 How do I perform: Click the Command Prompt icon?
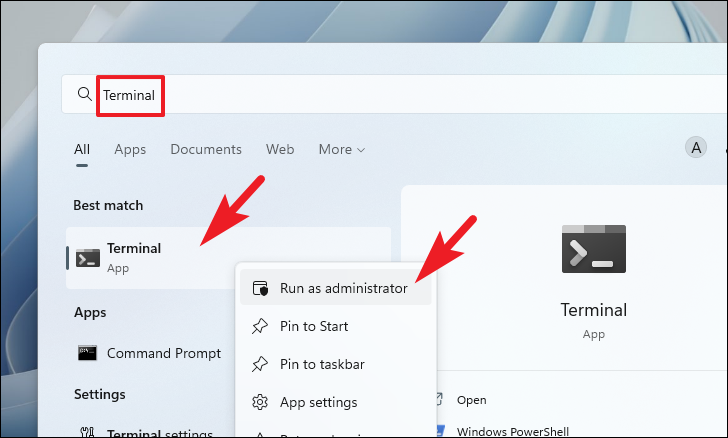point(87,353)
